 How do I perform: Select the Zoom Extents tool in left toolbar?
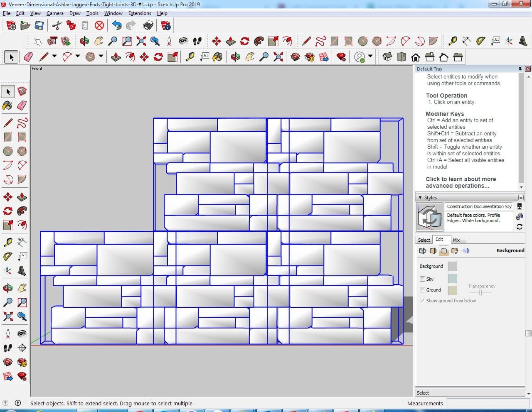7,317
